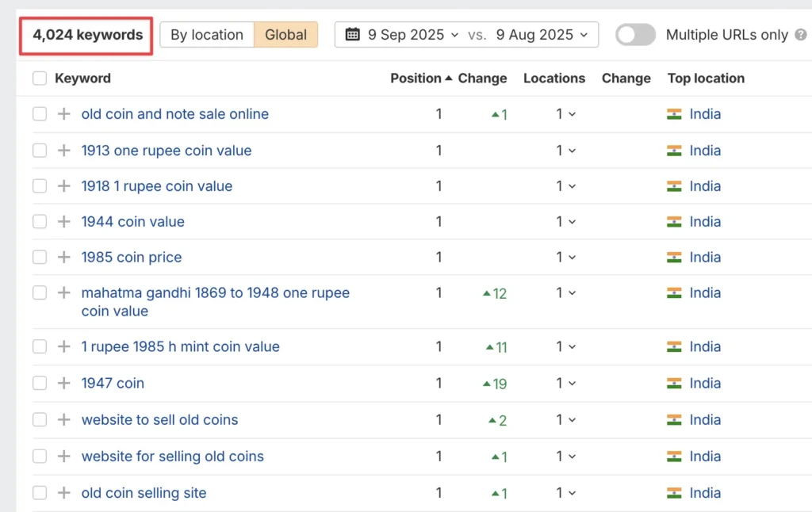This screenshot has height=512, width=812.
Task: Click plus icon beside 'website to sell old coins'
Action: tap(64, 420)
